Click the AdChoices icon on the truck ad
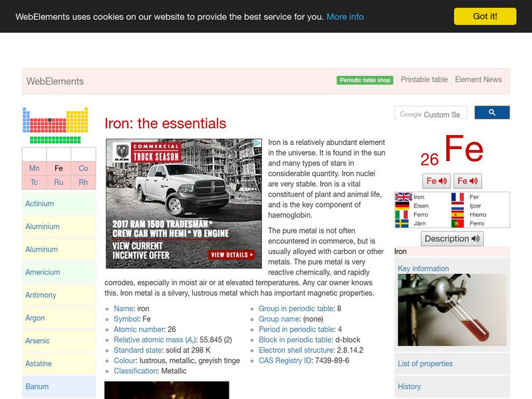Screen dimensions: 532x399 click(x=257, y=143)
